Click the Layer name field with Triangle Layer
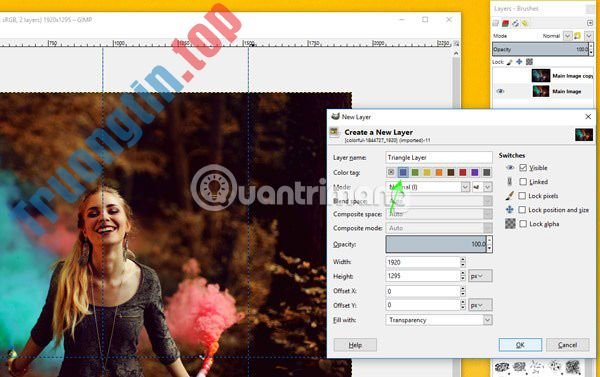The height and width of the screenshot is (377, 600). point(439,157)
